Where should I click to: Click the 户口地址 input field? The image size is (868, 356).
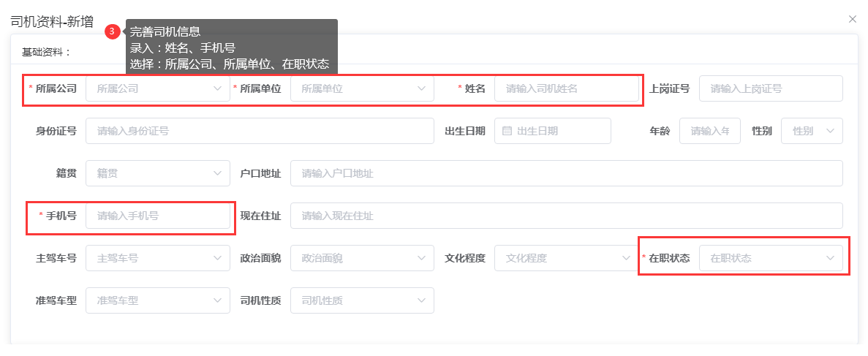(x=566, y=174)
